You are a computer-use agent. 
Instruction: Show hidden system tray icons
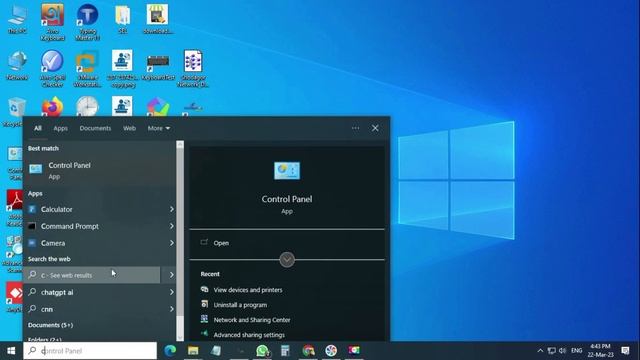coord(540,351)
